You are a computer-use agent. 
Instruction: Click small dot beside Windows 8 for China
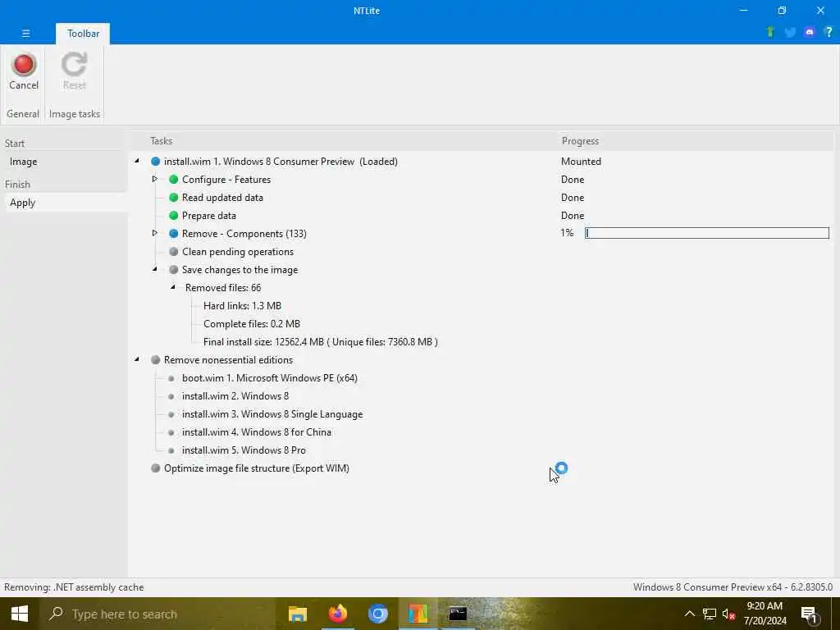(x=171, y=432)
